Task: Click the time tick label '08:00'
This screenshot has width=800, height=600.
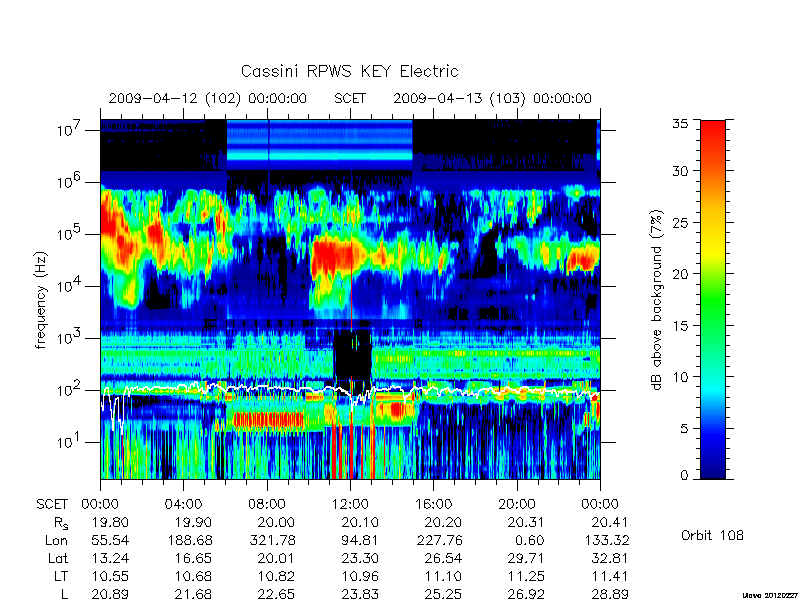Action: coord(267,504)
